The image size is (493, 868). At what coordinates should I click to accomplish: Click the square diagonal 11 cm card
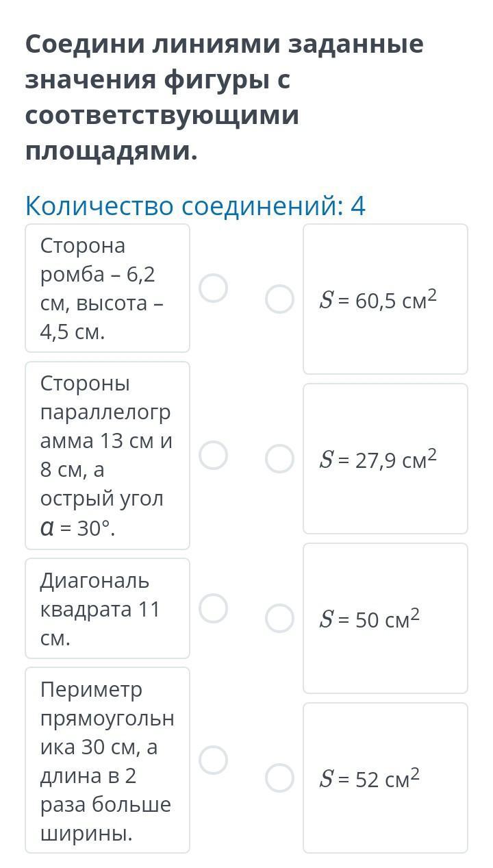pos(108,608)
